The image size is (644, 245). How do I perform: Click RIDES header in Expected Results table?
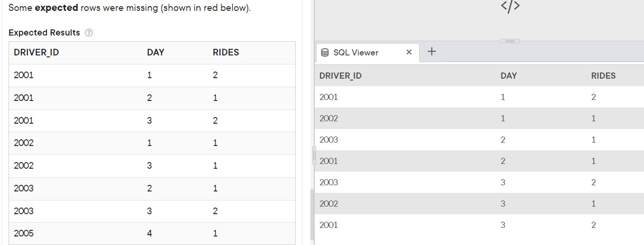click(226, 52)
